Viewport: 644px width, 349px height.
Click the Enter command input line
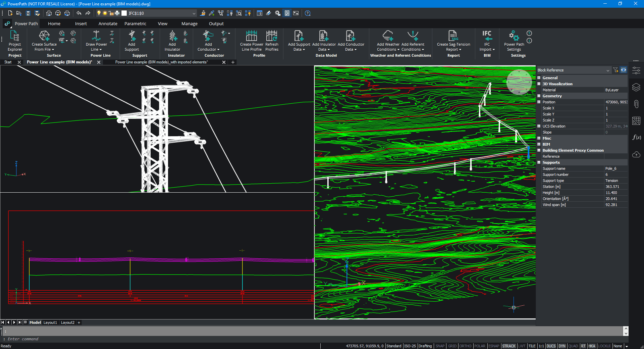[312, 339]
